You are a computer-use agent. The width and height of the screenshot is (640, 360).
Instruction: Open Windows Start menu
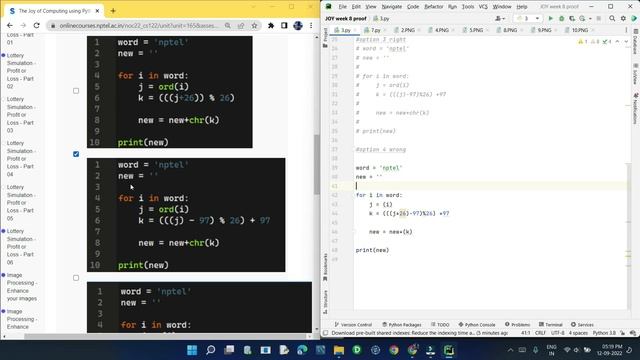192,350
